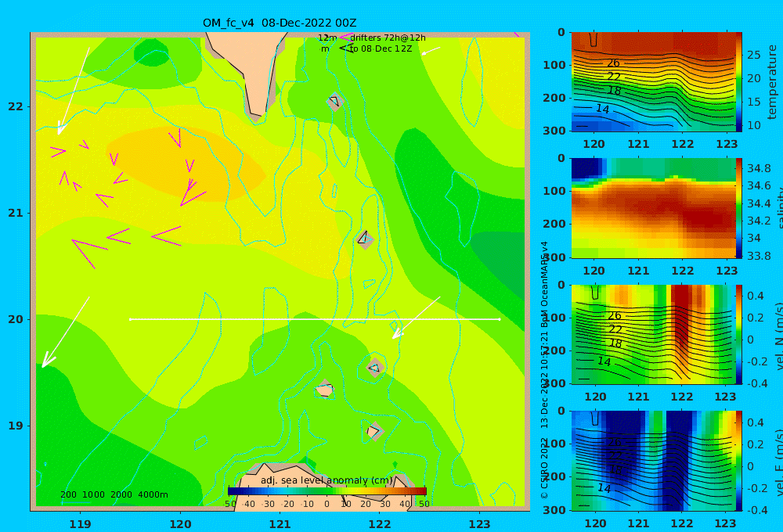Click the "12m" legend label
Viewport: 783px width, 532px height.
pos(327,38)
